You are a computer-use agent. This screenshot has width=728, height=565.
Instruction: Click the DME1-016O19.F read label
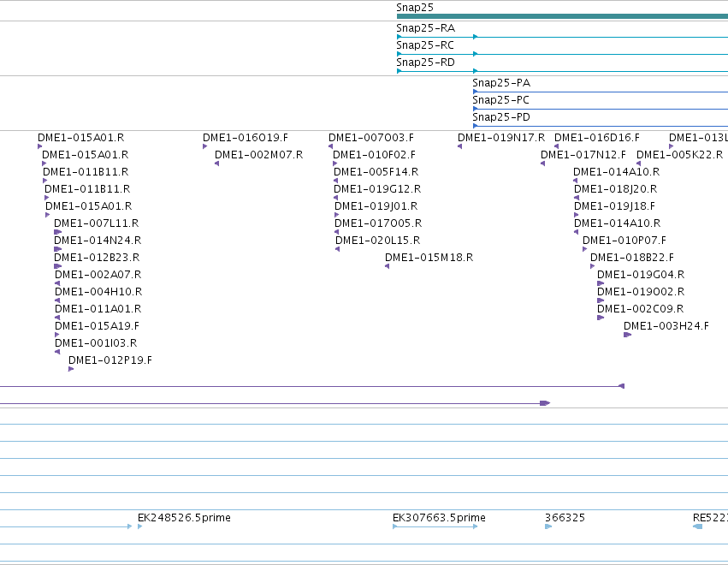point(246,138)
